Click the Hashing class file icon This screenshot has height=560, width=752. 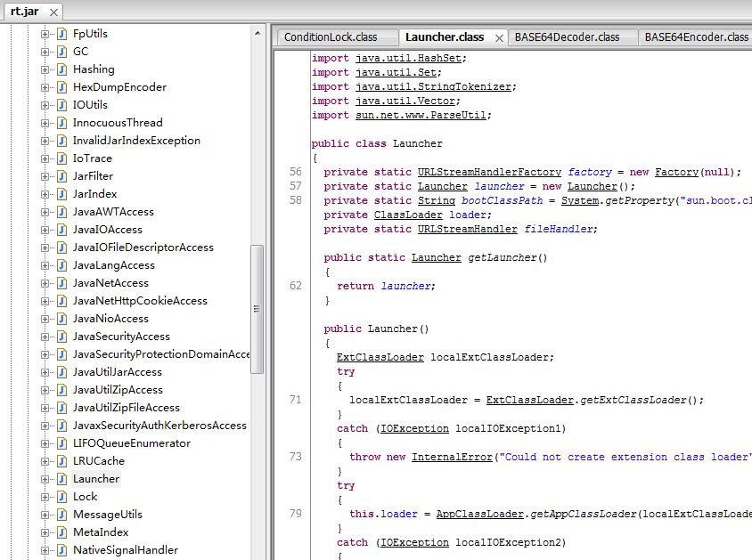61,69
